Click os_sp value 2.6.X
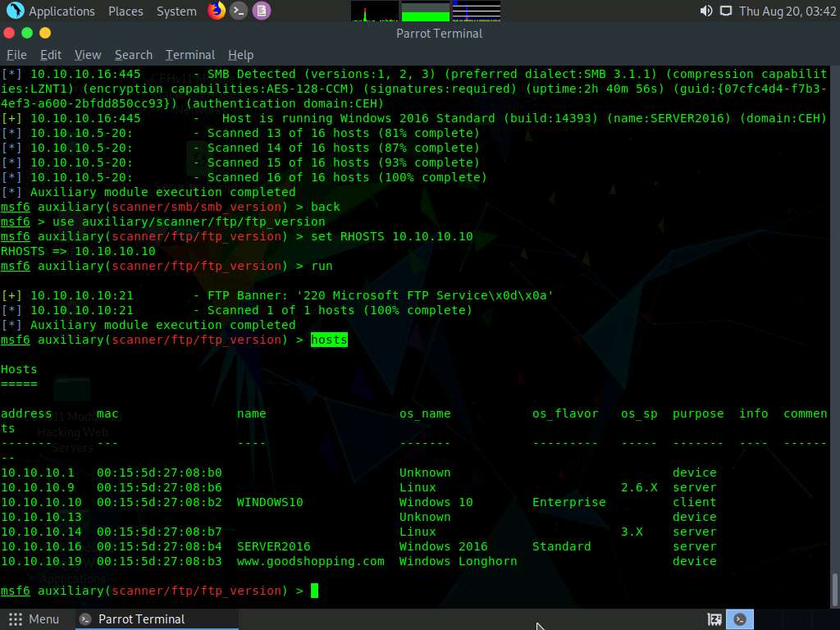Image resolution: width=840 pixels, height=630 pixels. [x=639, y=487]
